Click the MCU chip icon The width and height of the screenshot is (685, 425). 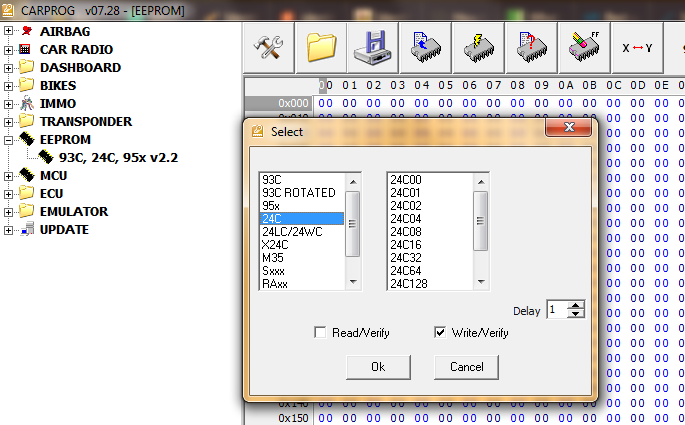click(x=27, y=175)
